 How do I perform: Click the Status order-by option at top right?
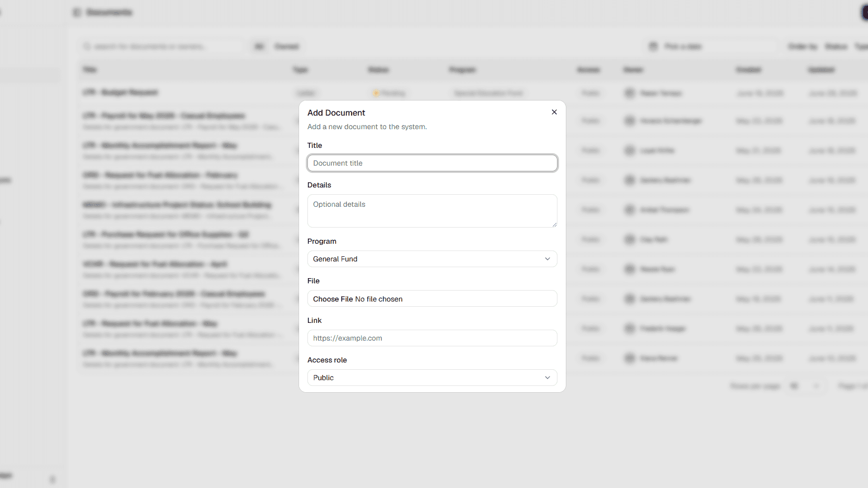836,46
